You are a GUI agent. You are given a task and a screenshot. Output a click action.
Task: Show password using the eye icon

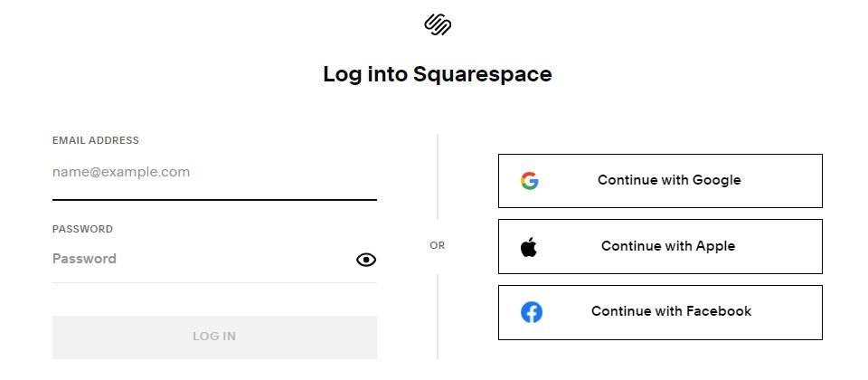[366, 260]
